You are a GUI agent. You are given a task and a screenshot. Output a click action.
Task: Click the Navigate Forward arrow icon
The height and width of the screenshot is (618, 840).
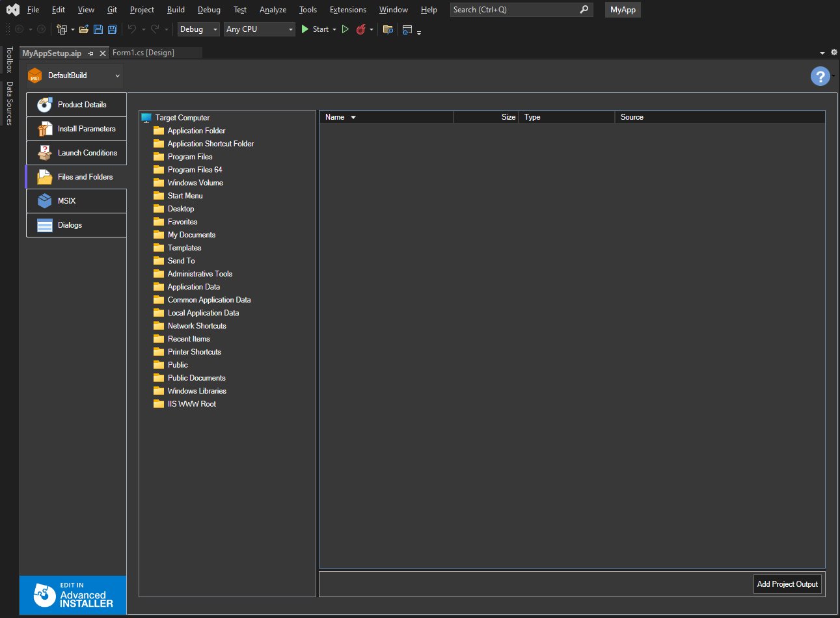[x=41, y=29]
